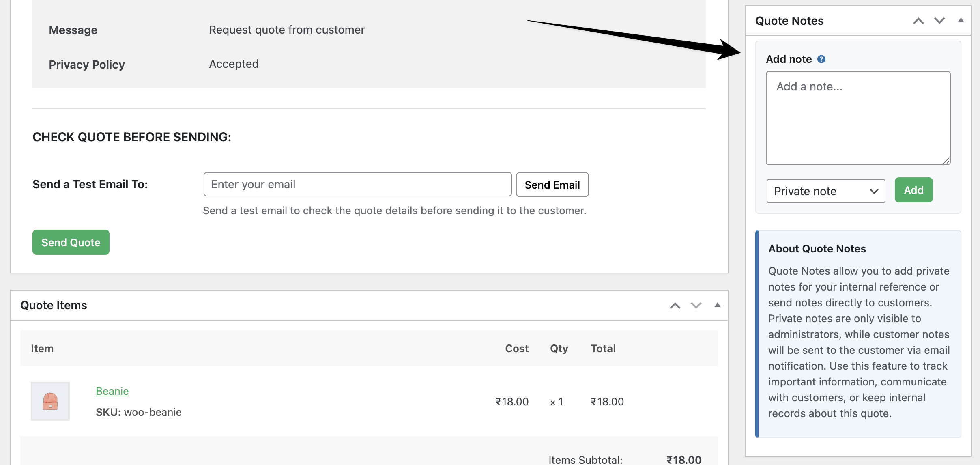Focus the Enter your email field
Screen dimensions: 980x465
357,184
